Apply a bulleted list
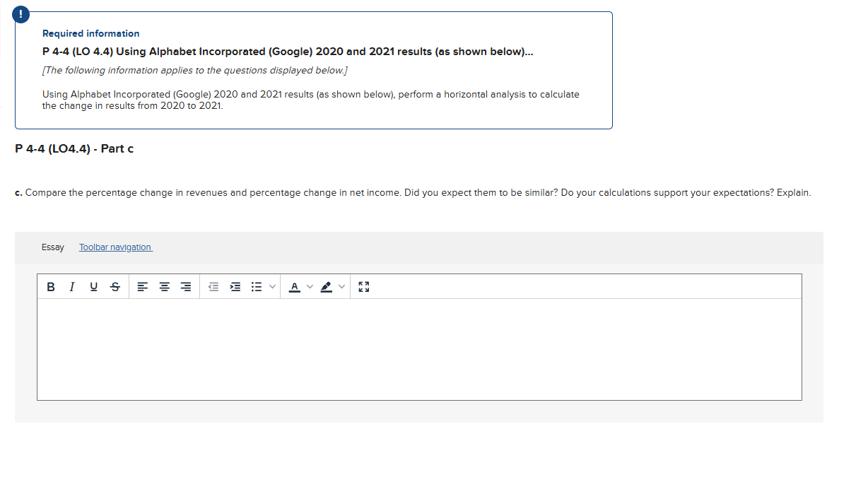868x494 pixels. pyautogui.click(x=257, y=286)
